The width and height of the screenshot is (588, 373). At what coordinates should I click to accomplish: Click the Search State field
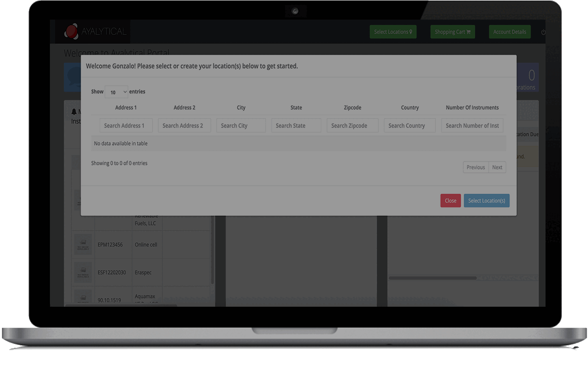pos(296,126)
